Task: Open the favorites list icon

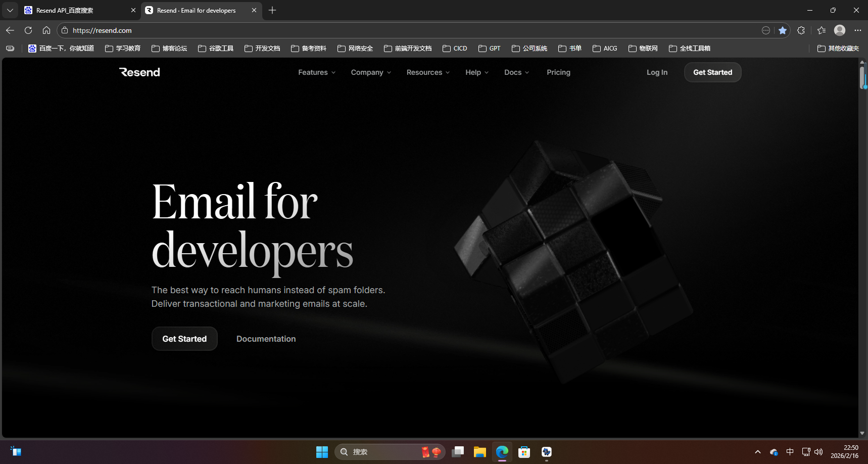Action: (x=822, y=30)
